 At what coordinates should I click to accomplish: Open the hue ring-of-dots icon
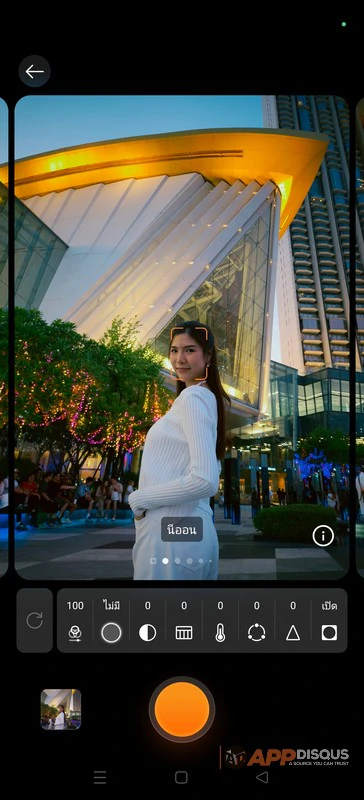[x=256, y=621]
